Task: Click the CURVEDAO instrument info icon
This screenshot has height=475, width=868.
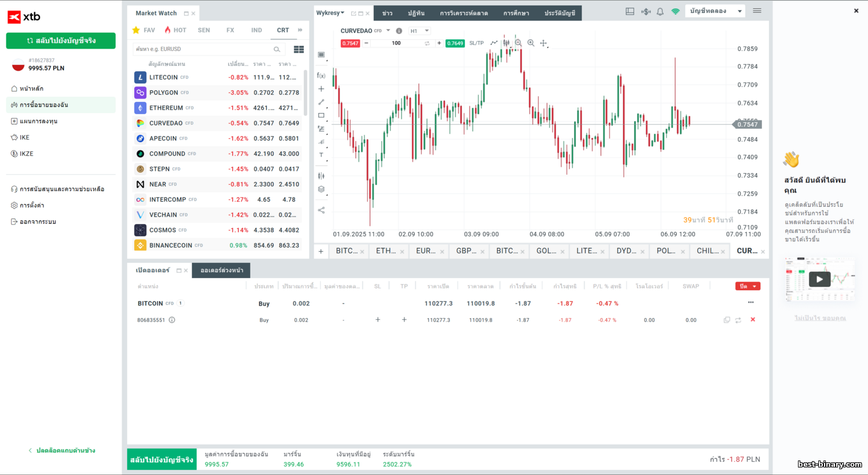Action: [x=399, y=31]
